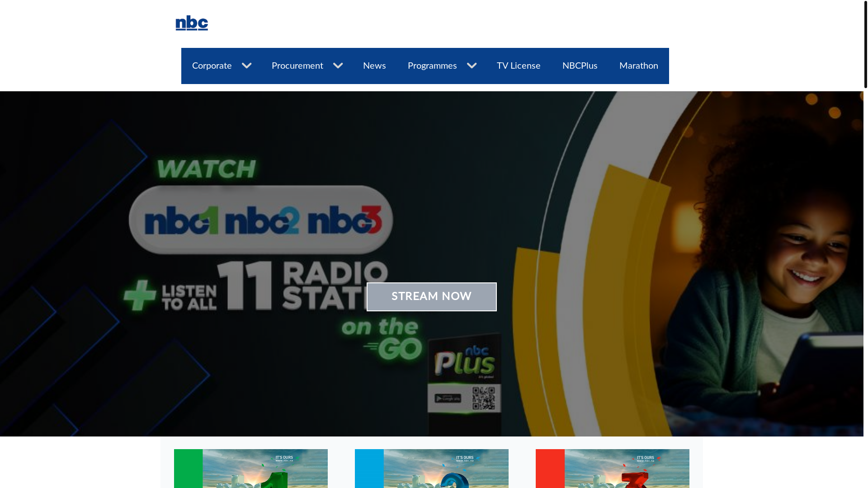Navigate to NBCPlus link
868x488 pixels.
click(x=580, y=66)
